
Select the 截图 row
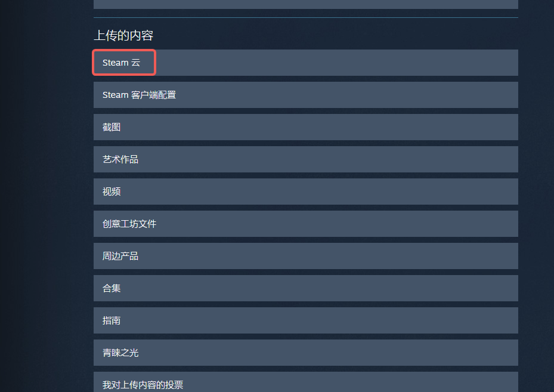(x=305, y=127)
